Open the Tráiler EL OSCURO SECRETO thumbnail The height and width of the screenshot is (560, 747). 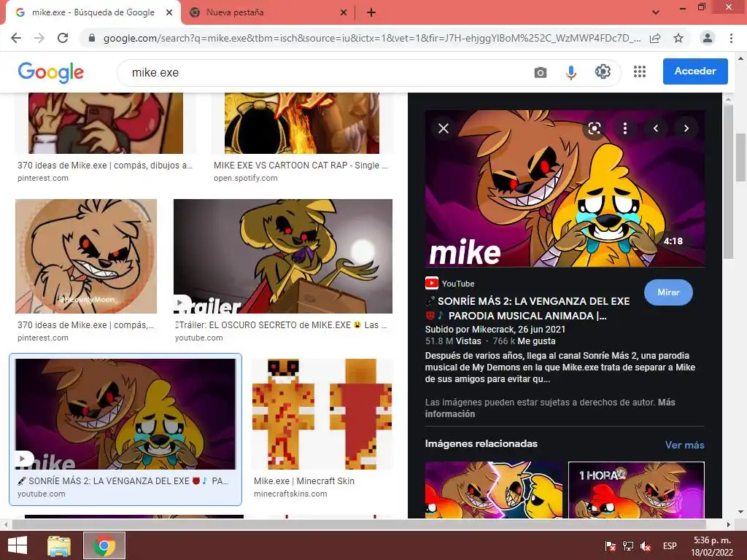pyautogui.click(x=283, y=256)
